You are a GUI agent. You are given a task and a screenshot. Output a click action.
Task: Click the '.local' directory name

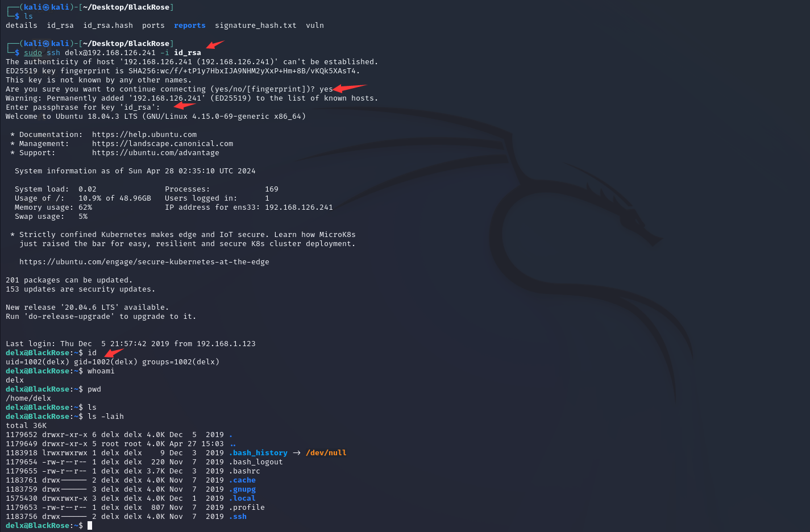point(242,498)
